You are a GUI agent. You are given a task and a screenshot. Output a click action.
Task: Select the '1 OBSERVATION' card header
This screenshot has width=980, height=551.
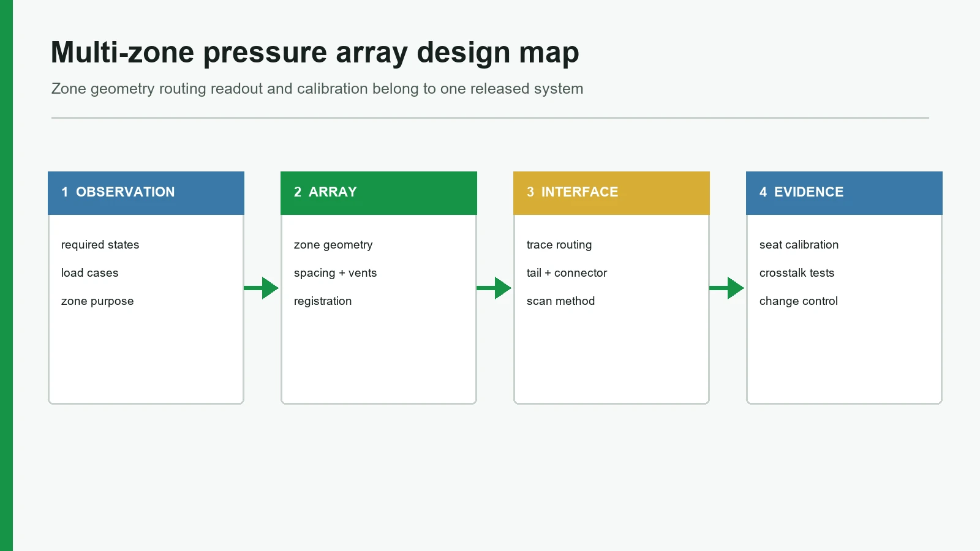click(146, 193)
